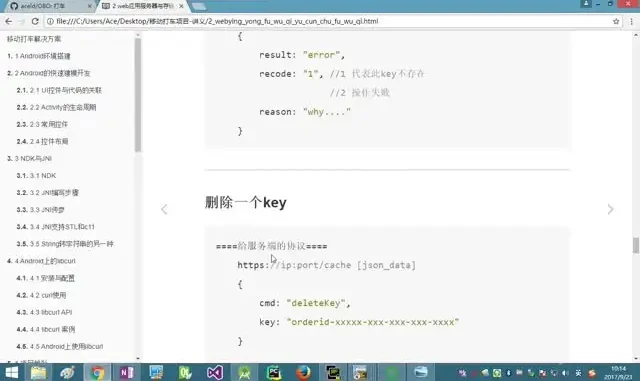The height and width of the screenshot is (381, 640).
Task: Open '4.1 安装与配置' section
Action: click(45, 278)
